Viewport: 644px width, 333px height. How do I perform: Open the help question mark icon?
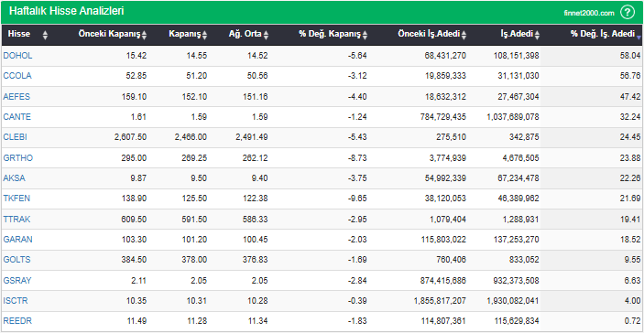click(628, 12)
